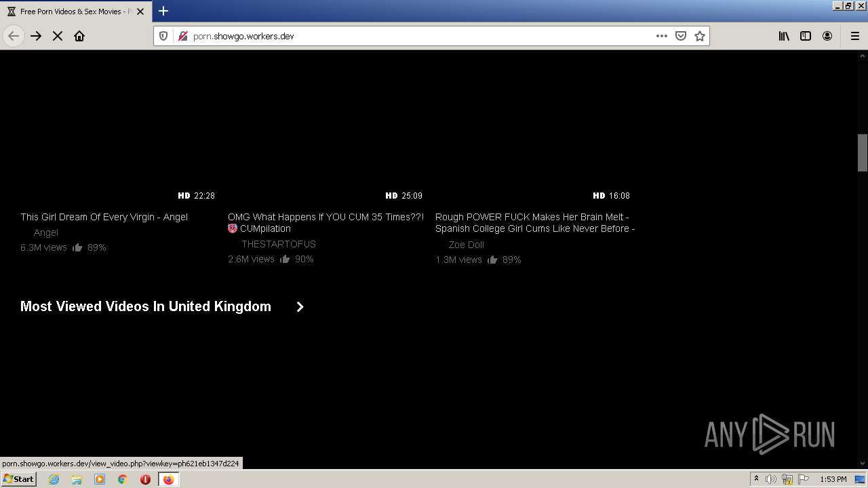Open the system clock showing 1:53 PM
868x488 pixels.
[x=833, y=479]
